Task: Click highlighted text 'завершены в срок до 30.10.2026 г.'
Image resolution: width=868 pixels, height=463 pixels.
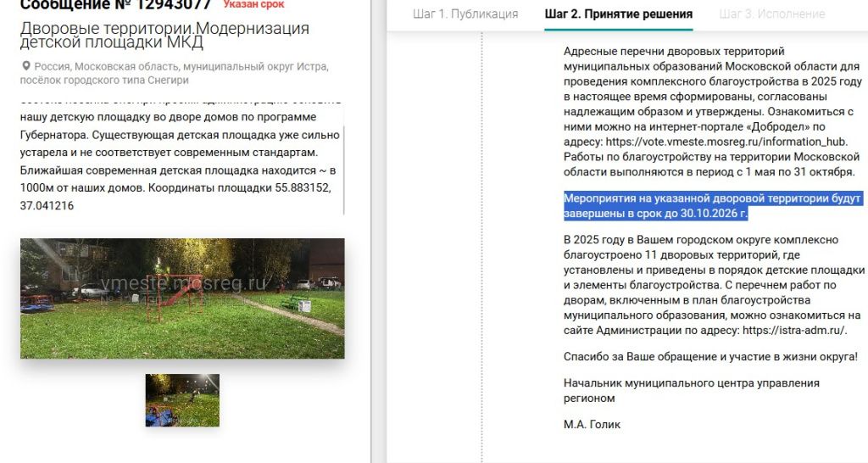Action: 655,213
